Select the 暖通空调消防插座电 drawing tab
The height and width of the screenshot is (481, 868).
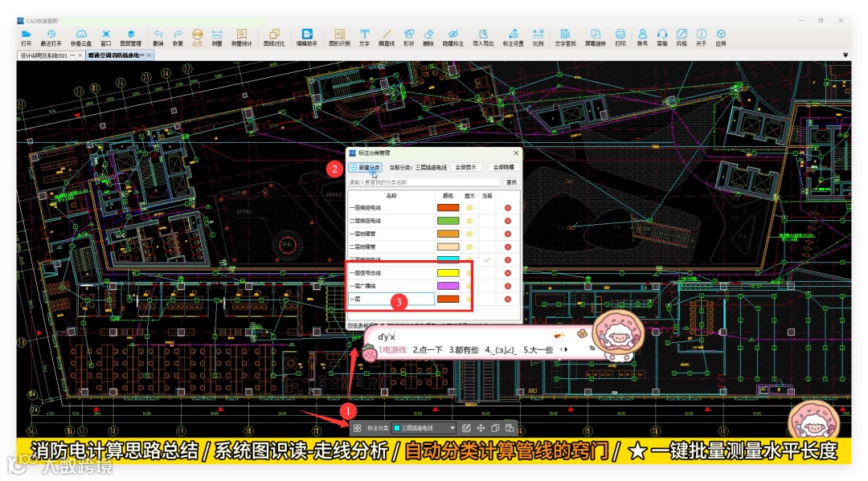(x=117, y=55)
